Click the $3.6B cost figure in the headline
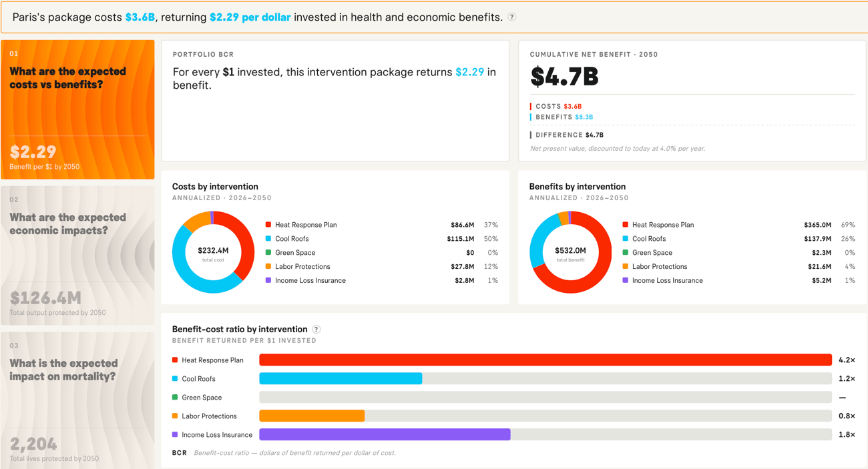Viewport: 868px width, 469px height. [x=140, y=17]
